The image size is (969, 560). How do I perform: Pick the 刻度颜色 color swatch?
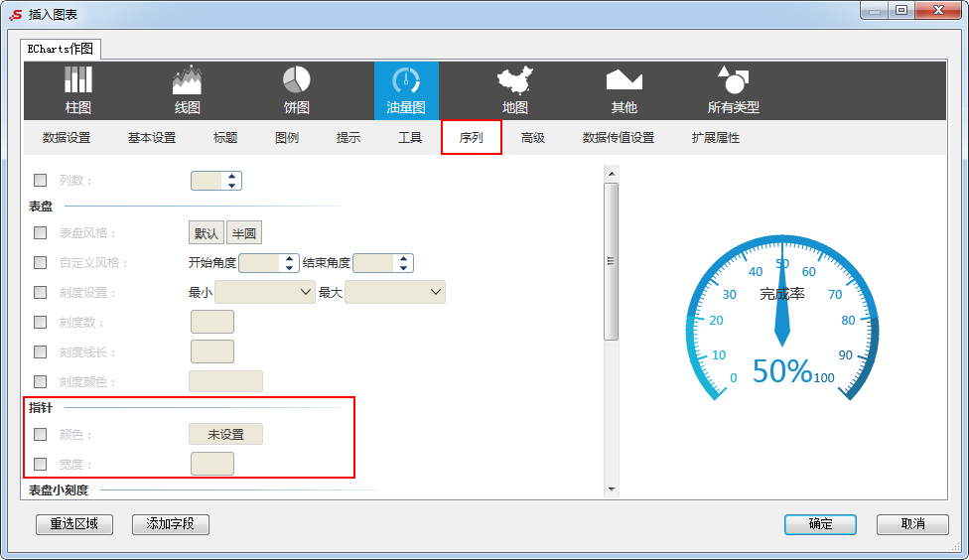(x=225, y=381)
